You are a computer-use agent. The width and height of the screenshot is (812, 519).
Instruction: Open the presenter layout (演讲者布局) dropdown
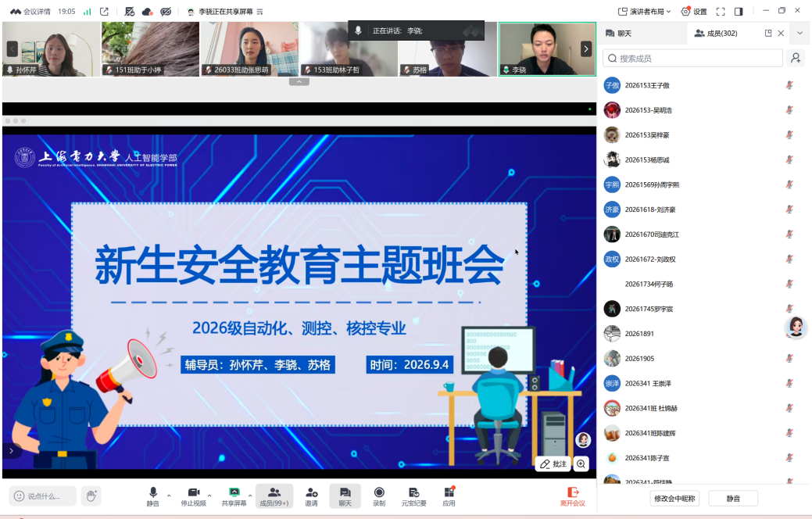645,12
